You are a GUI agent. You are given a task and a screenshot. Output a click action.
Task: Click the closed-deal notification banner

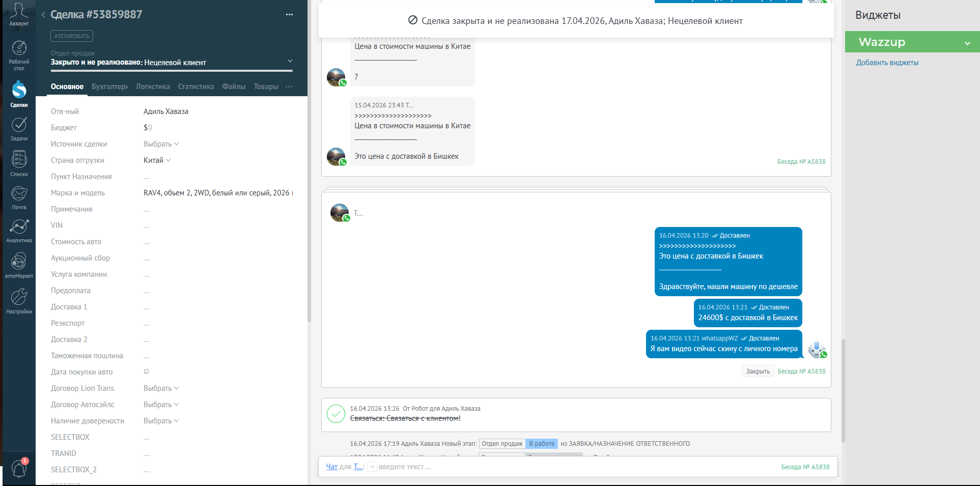tap(576, 21)
